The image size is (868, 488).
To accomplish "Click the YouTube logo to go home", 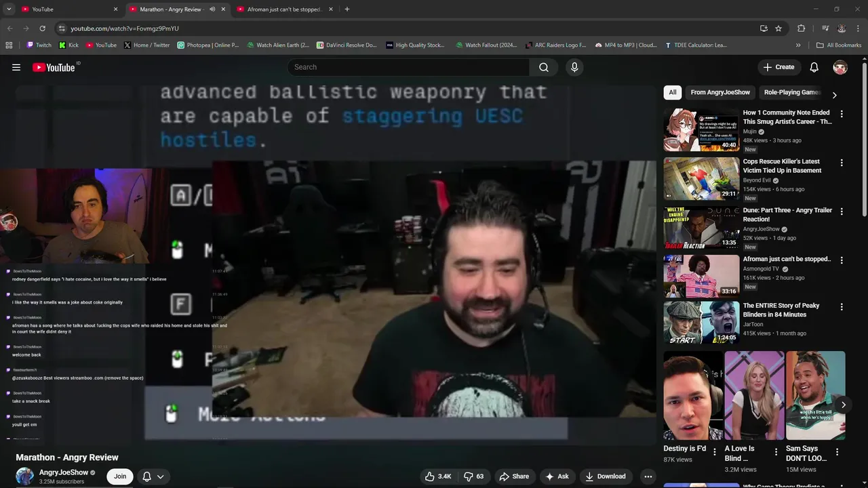I will 54,67.
